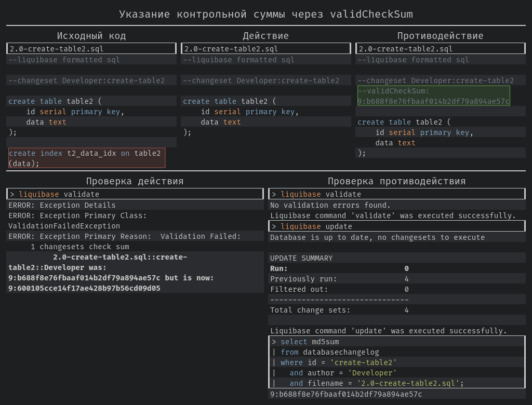
Task: Click the bold '9:b688f8e76fbaaf014b2df79a894ae57c but is now:' line
Action: 111,278
